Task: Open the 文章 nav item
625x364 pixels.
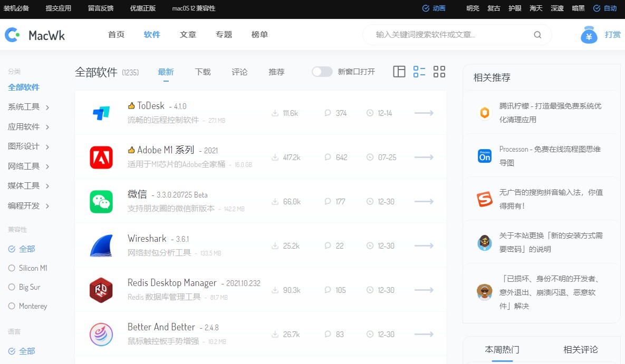Action: pyautogui.click(x=188, y=35)
